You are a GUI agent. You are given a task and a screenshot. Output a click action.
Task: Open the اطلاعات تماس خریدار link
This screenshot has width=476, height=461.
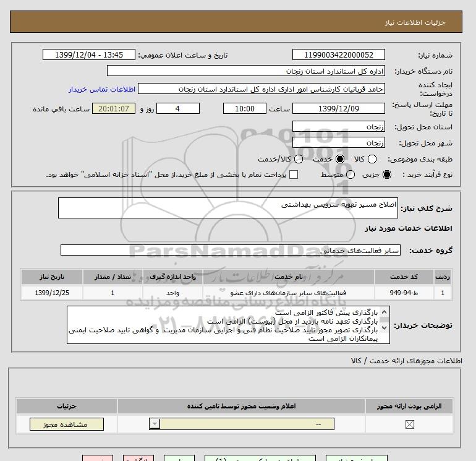[x=102, y=89]
